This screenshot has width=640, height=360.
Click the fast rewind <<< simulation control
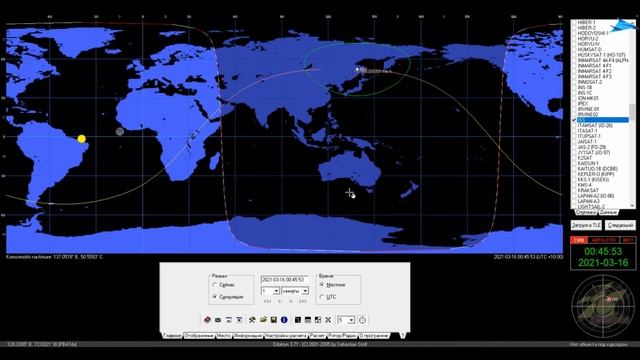click(x=267, y=301)
